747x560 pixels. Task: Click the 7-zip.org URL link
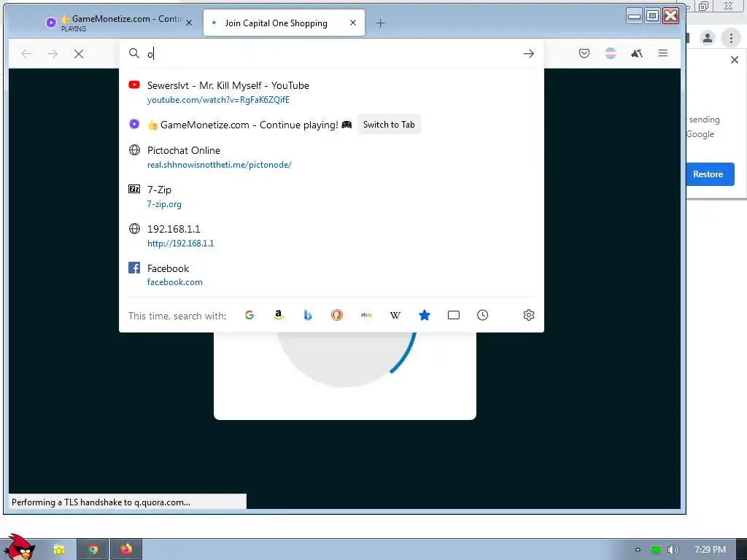coord(164,204)
